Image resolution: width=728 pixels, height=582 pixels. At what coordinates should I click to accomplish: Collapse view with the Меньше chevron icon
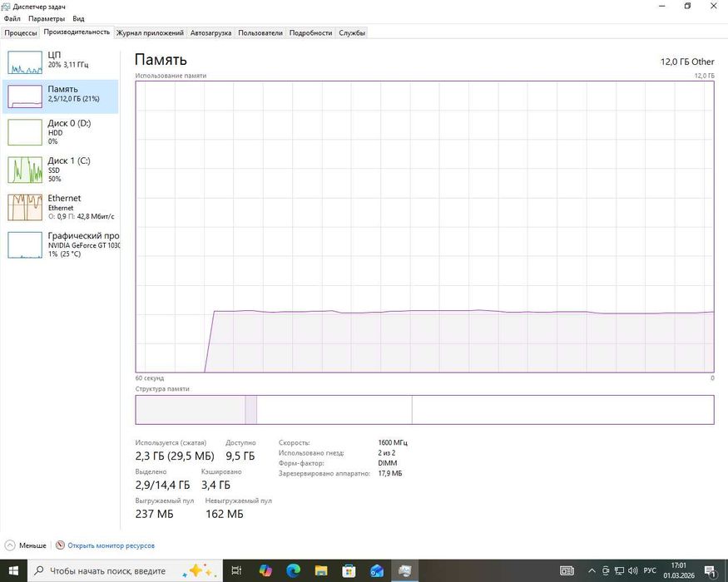[10, 545]
